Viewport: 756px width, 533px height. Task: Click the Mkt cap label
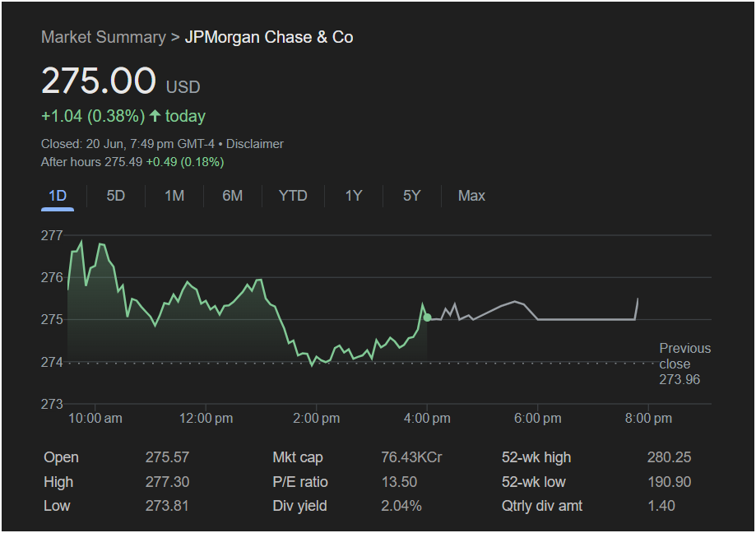298,457
